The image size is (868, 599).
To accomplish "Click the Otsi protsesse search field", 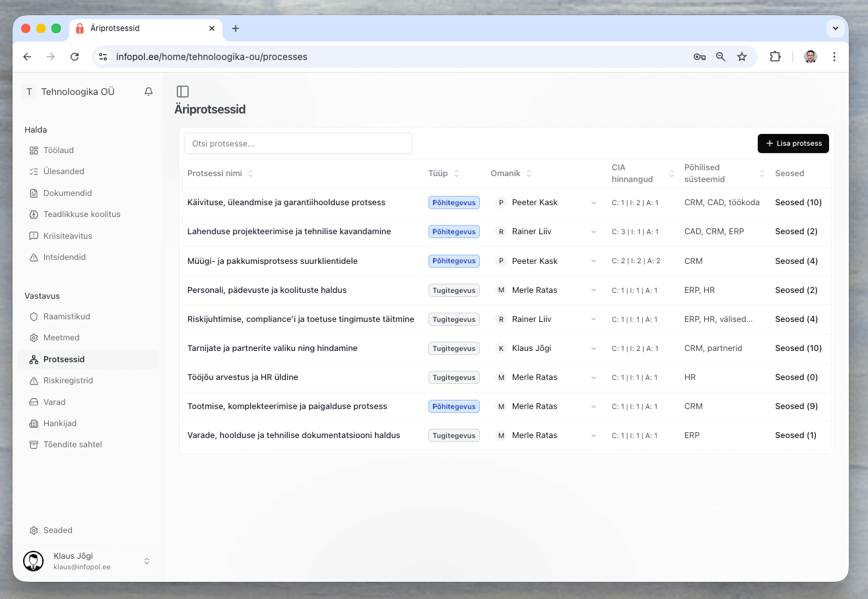I will 298,143.
